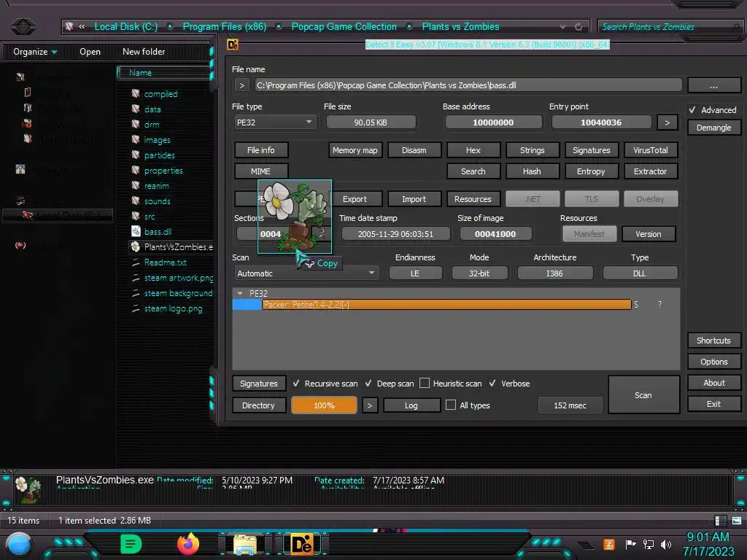Open the Entropy analysis
747x560 pixels.
point(591,171)
